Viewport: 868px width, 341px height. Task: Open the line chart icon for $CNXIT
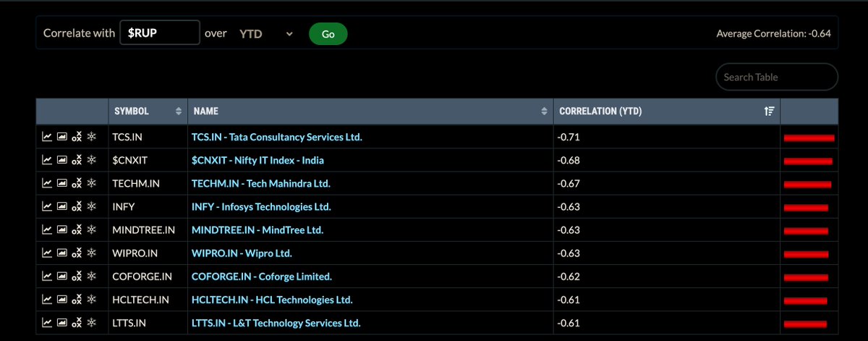click(47, 160)
